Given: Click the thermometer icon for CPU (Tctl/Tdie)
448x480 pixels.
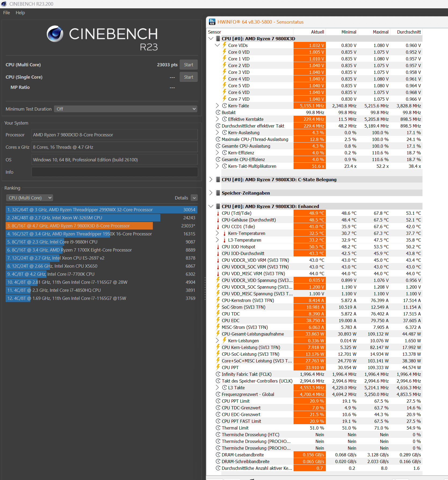Looking at the screenshot, I should (x=218, y=213).
